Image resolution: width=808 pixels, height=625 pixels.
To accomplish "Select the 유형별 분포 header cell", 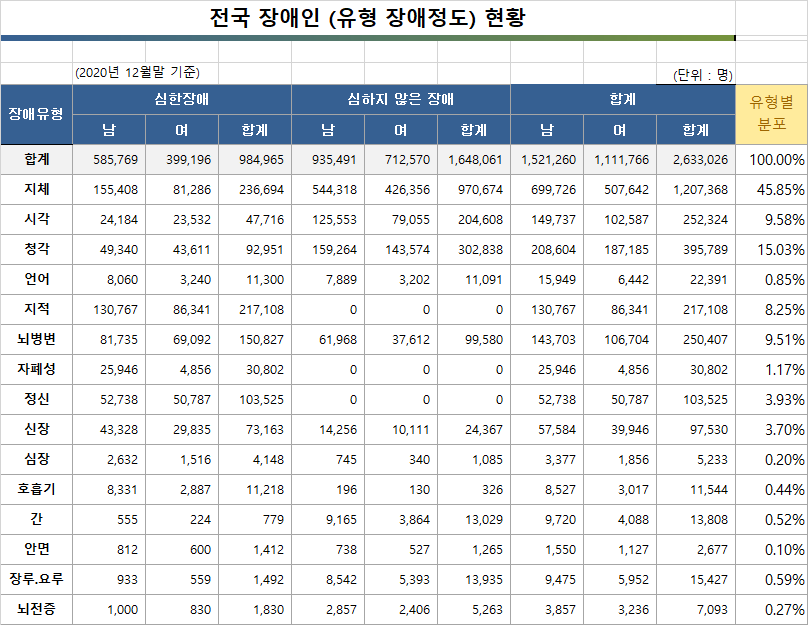I will click(771, 114).
